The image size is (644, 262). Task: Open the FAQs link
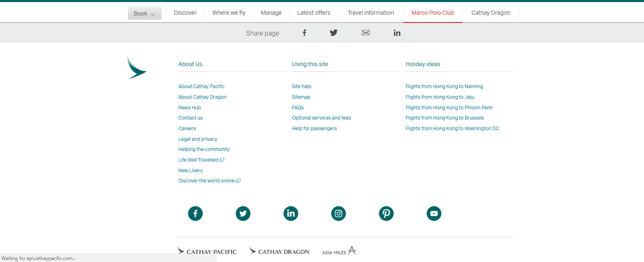298,108
